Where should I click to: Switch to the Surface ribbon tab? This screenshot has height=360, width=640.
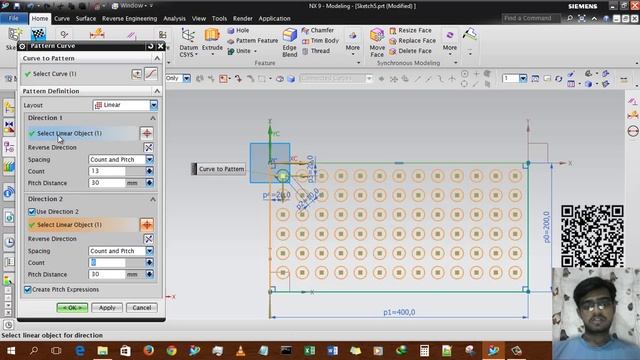click(x=86, y=18)
